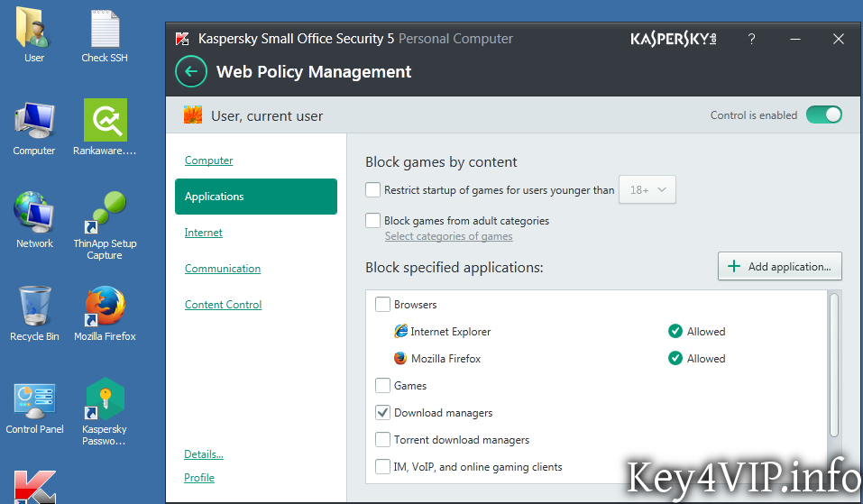The width and height of the screenshot is (863, 504).
Task: Open the Content Control section
Action: click(223, 304)
